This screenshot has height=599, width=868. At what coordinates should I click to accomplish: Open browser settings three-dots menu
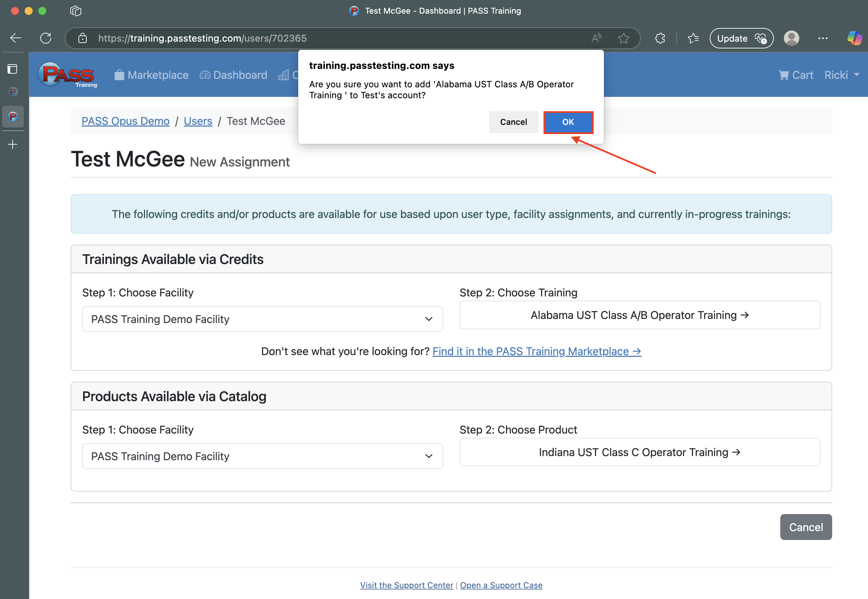click(823, 38)
